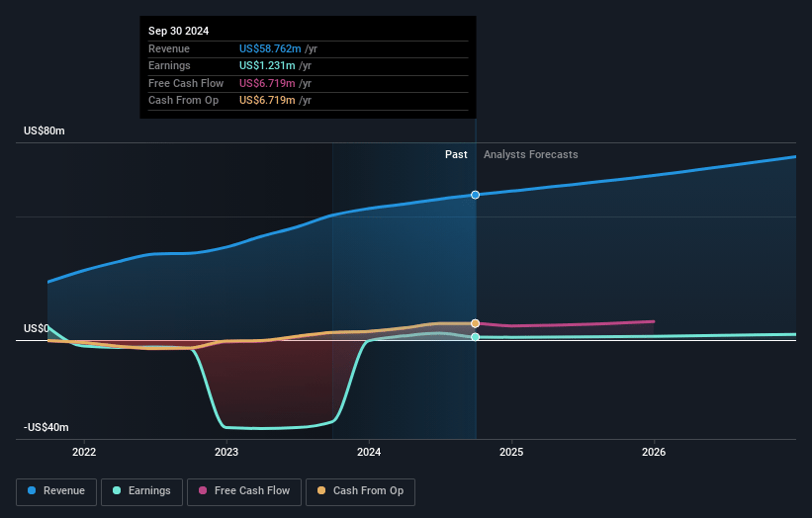
Task: Toggle the Free Cash Flow legend button
Action: [244, 491]
